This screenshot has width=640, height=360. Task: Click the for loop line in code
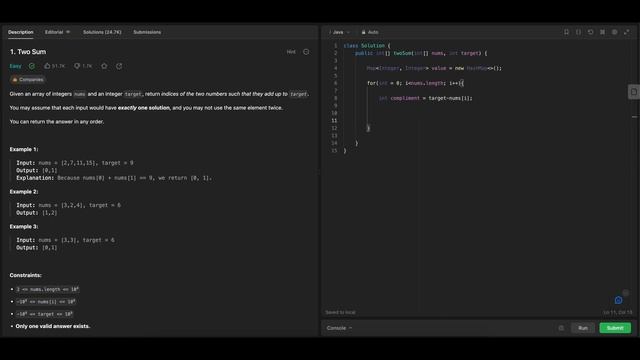pos(415,83)
